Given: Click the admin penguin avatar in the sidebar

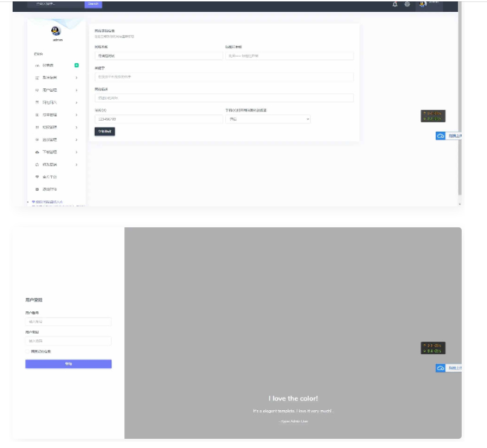Looking at the screenshot, I should pyautogui.click(x=56, y=30).
